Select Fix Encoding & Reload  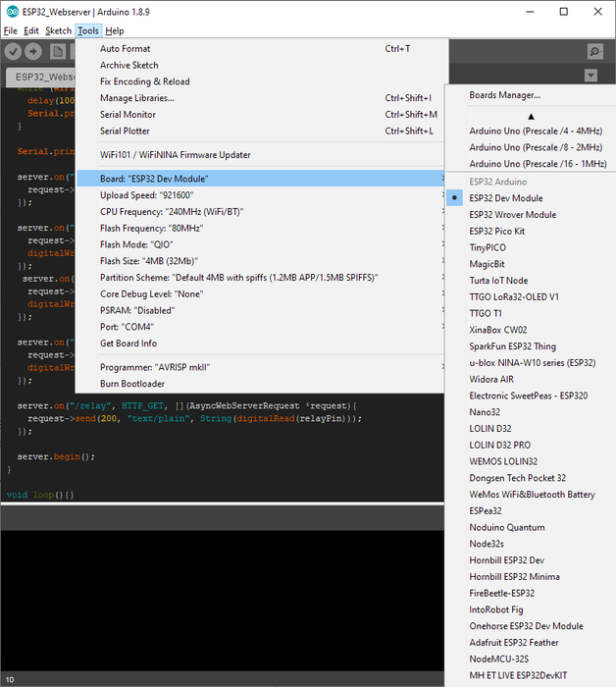click(261, 81)
